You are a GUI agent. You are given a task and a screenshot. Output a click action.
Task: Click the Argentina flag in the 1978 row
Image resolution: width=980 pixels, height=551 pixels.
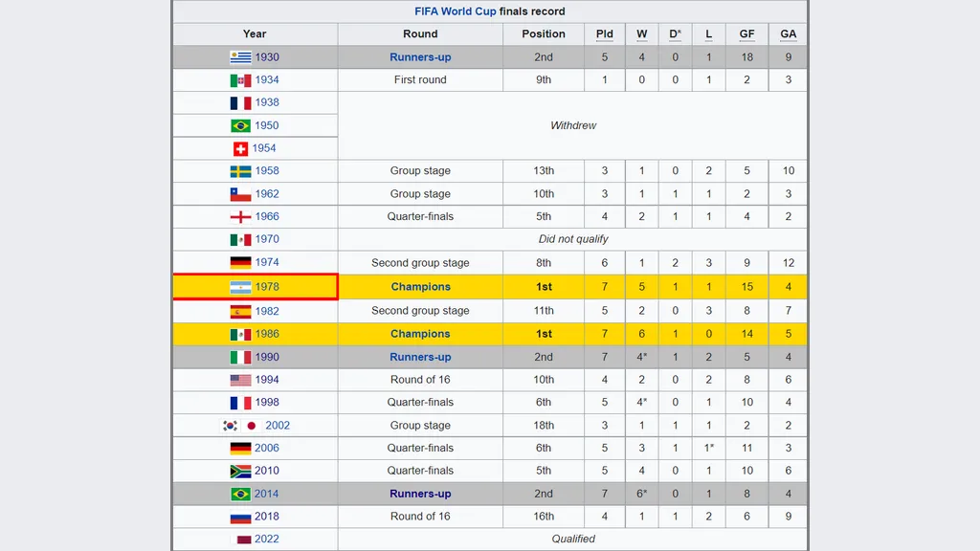pos(240,287)
